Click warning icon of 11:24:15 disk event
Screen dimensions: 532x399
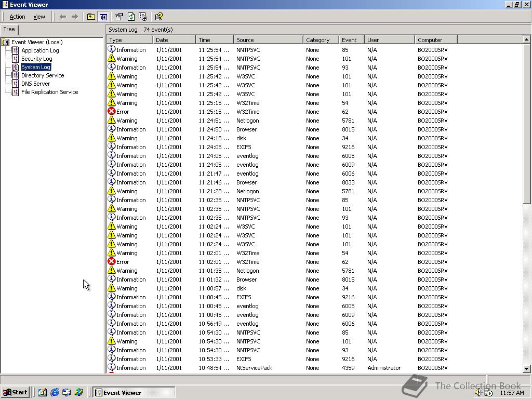(x=111, y=138)
